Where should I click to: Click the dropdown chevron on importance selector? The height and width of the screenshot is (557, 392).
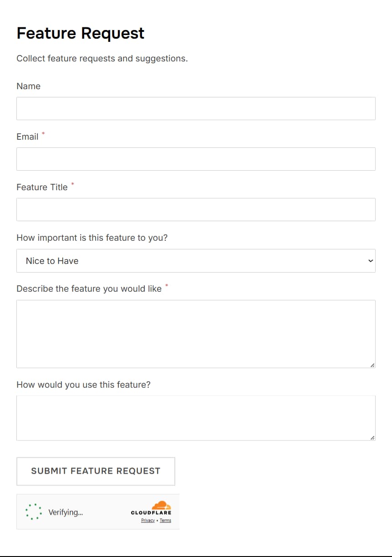point(370,261)
